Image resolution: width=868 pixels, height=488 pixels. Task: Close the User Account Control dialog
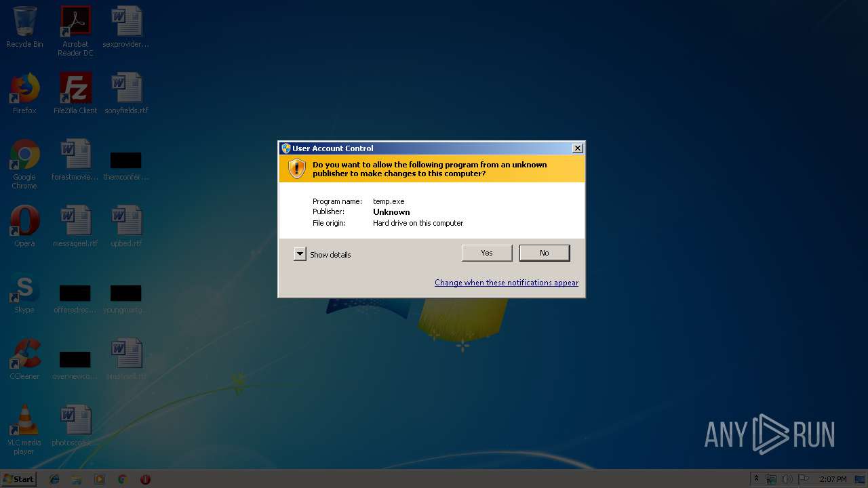577,148
